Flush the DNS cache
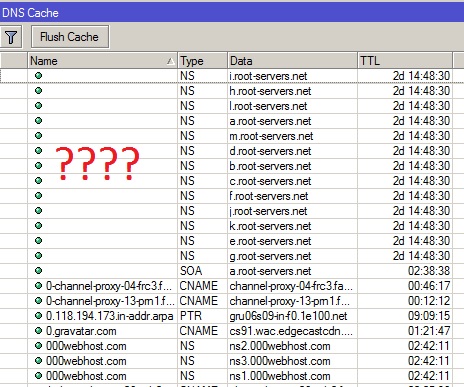 (70, 37)
